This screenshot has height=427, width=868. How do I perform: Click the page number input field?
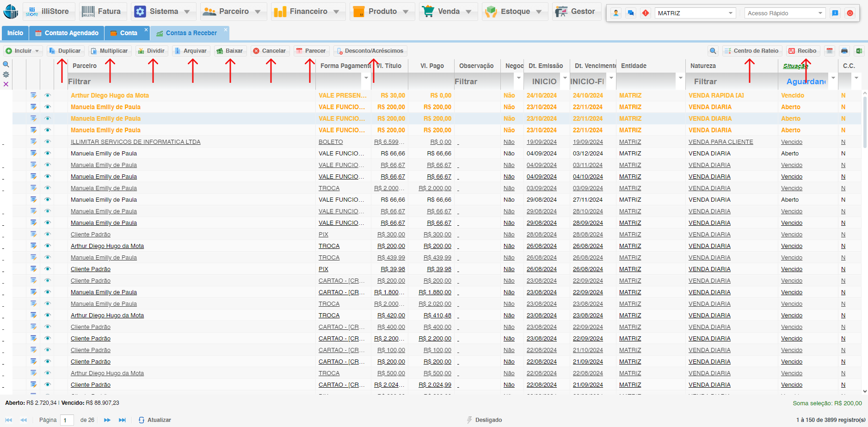[x=67, y=420]
